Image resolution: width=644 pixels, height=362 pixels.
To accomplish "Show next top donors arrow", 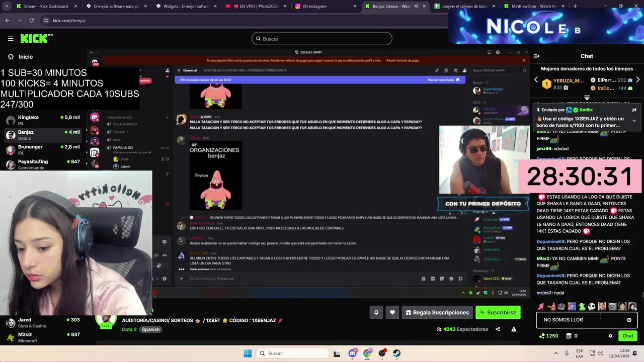I will [x=637, y=80].
